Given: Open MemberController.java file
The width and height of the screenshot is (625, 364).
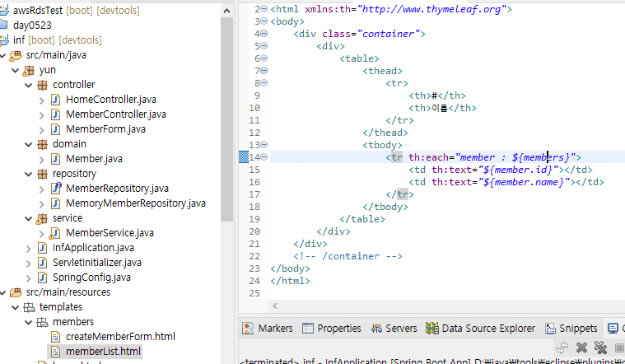Looking at the screenshot, I should tap(115, 114).
